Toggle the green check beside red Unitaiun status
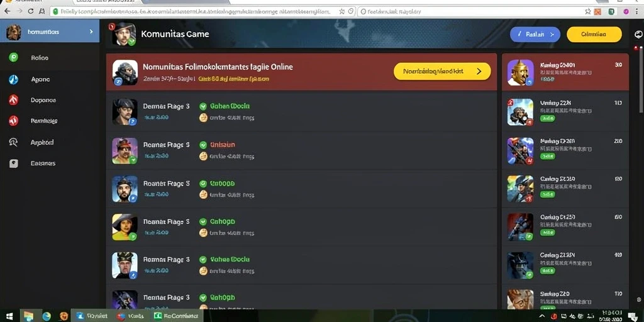 pos(203,145)
